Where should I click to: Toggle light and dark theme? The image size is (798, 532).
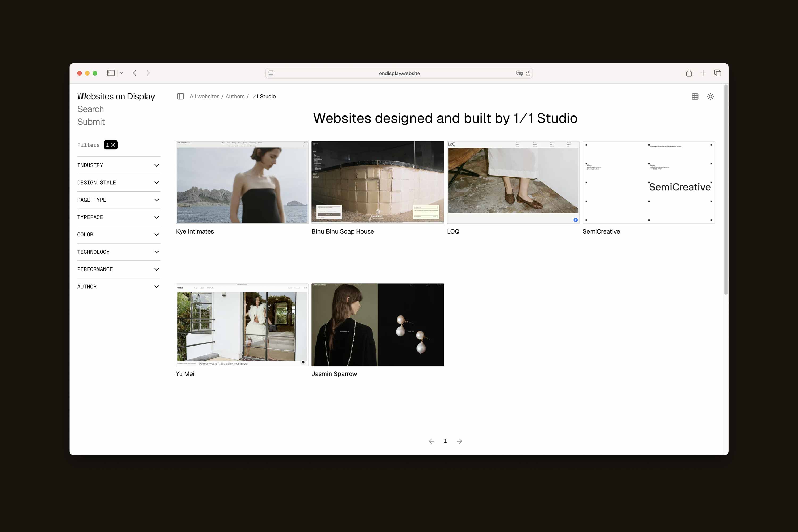(x=710, y=96)
